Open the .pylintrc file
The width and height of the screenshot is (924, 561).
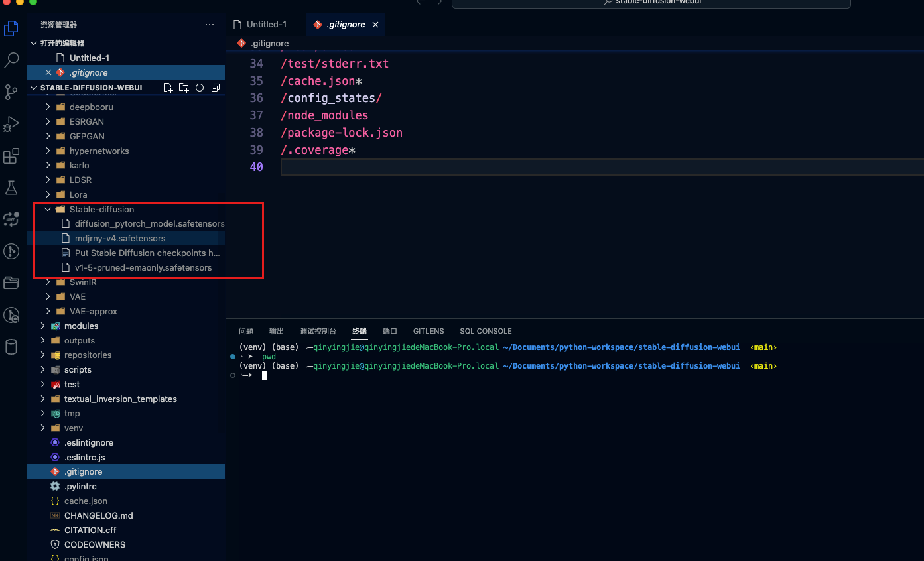pos(126,486)
